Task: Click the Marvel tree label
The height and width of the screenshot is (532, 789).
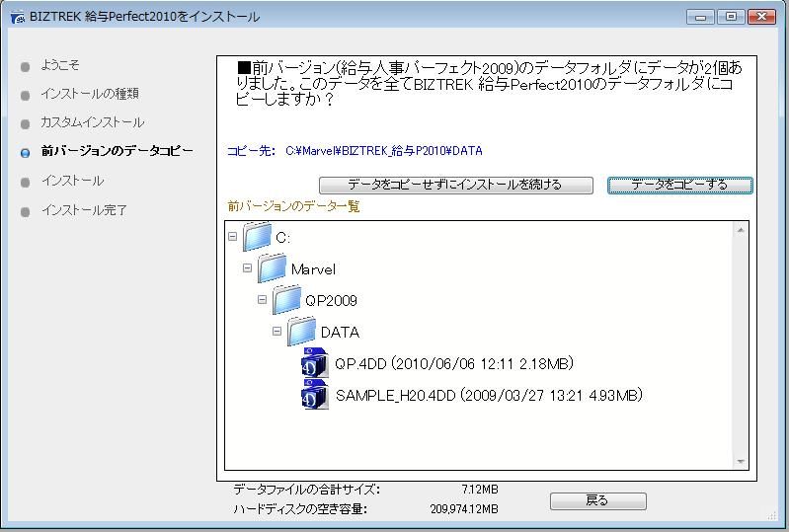Action: (x=313, y=269)
